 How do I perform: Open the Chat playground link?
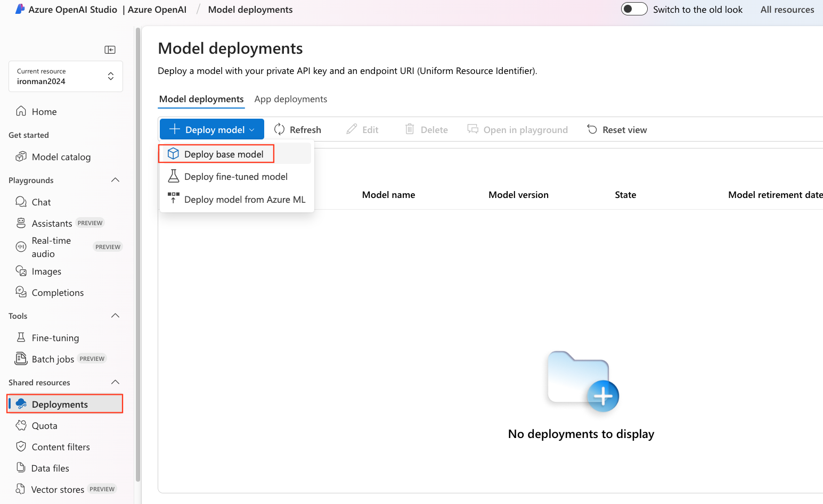tap(41, 202)
